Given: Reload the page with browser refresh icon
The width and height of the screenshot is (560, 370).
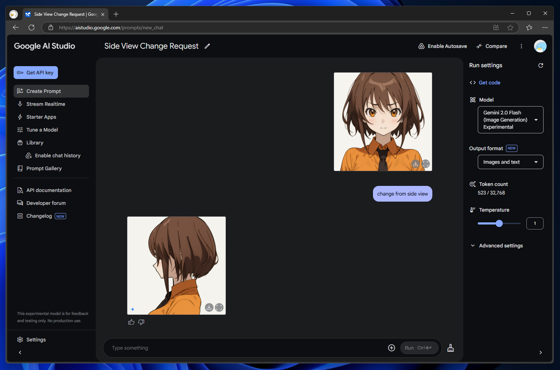Looking at the screenshot, I should [31, 28].
